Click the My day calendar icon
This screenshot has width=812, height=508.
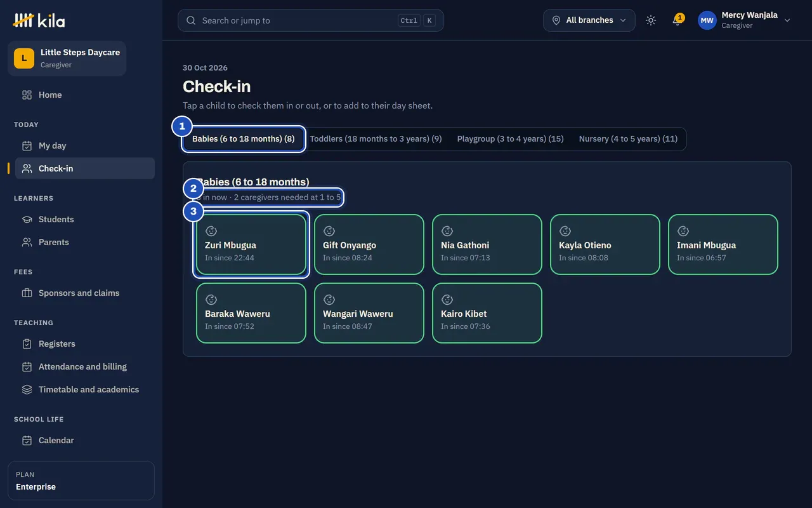(27, 146)
